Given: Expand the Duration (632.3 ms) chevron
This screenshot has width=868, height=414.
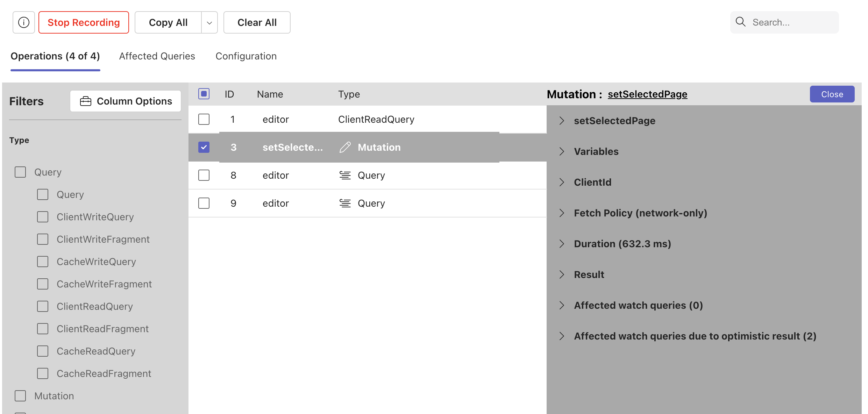Looking at the screenshot, I should click(x=562, y=244).
